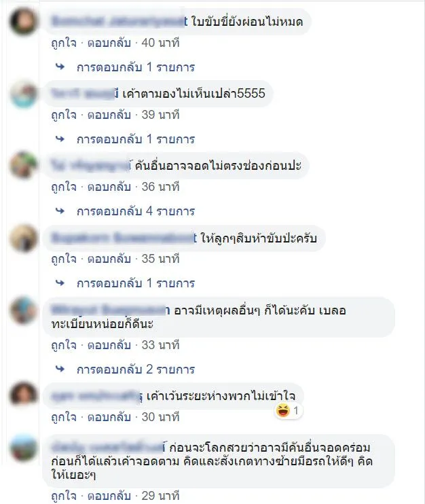The height and width of the screenshot is (504, 425).
Task: Click reply arrow icon beside 2 รายการ replies
Action: click(60, 369)
